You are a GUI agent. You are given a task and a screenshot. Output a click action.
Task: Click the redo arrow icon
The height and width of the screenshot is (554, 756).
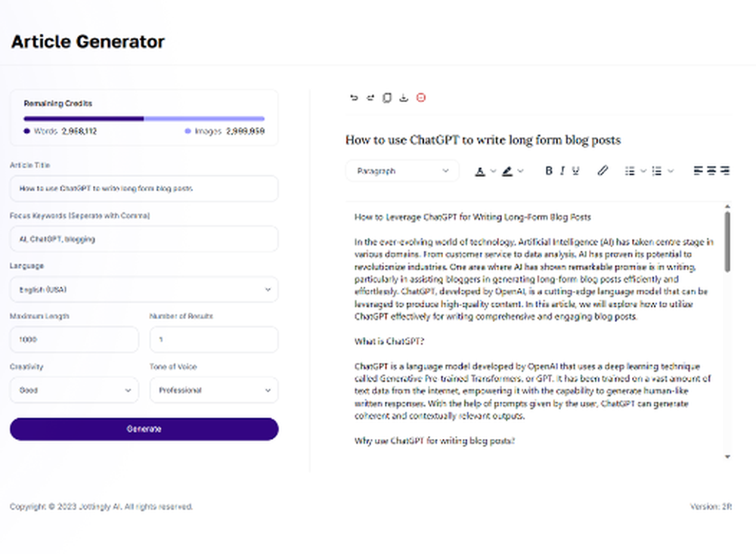tap(370, 97)
